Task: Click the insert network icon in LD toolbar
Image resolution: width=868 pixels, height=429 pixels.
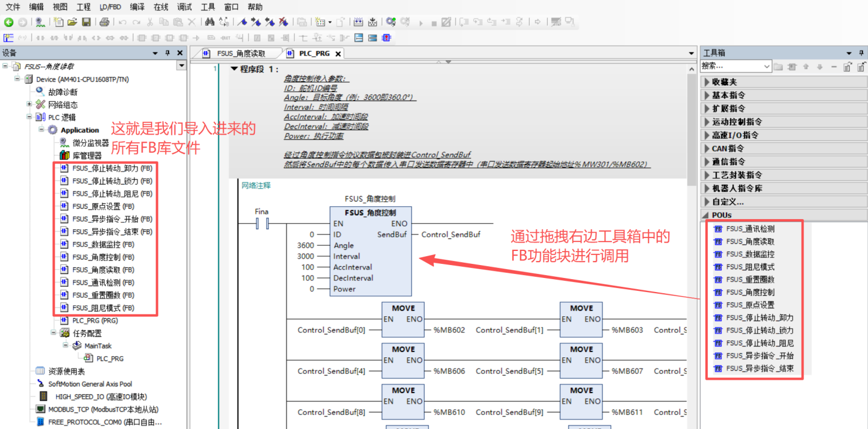Action: (x=8, y=38)
